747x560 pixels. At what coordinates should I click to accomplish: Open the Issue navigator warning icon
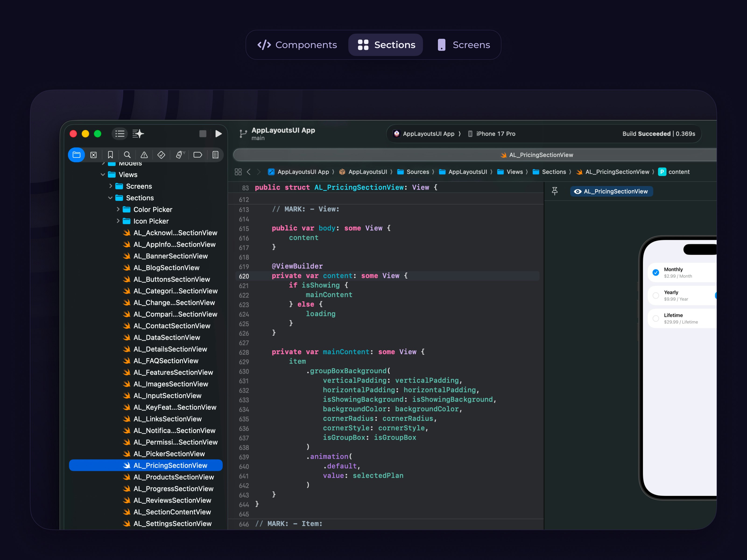tap(144, 155)
